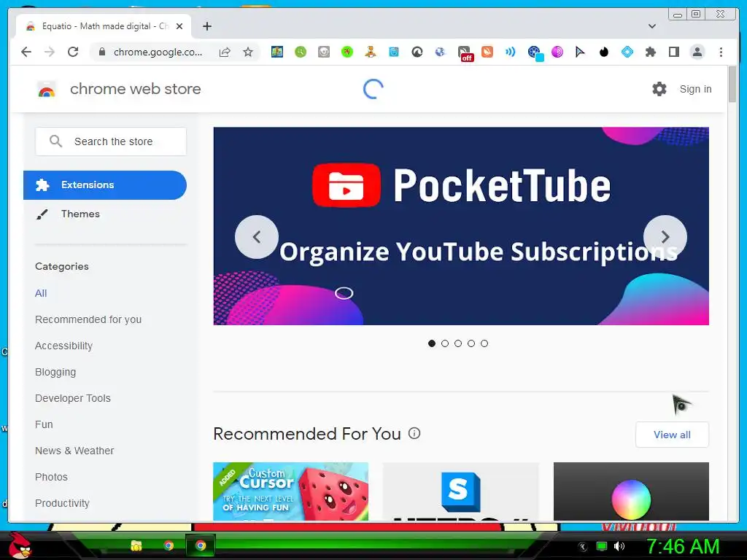Share this page via the share icon
The height and width of the screenshot is (560, 747).
point(225,52)
